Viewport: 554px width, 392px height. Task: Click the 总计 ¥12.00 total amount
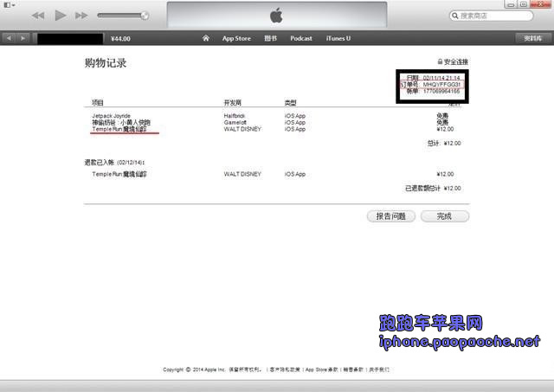click(x=444, y=143)
